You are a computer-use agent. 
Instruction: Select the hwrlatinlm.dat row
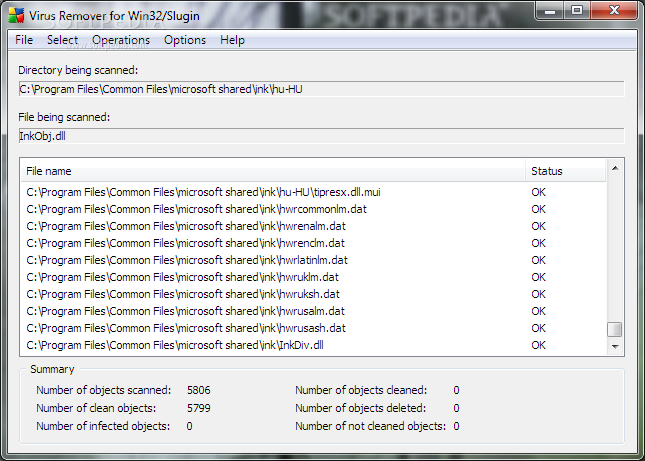pyautogui.click(x=313, y=260)
